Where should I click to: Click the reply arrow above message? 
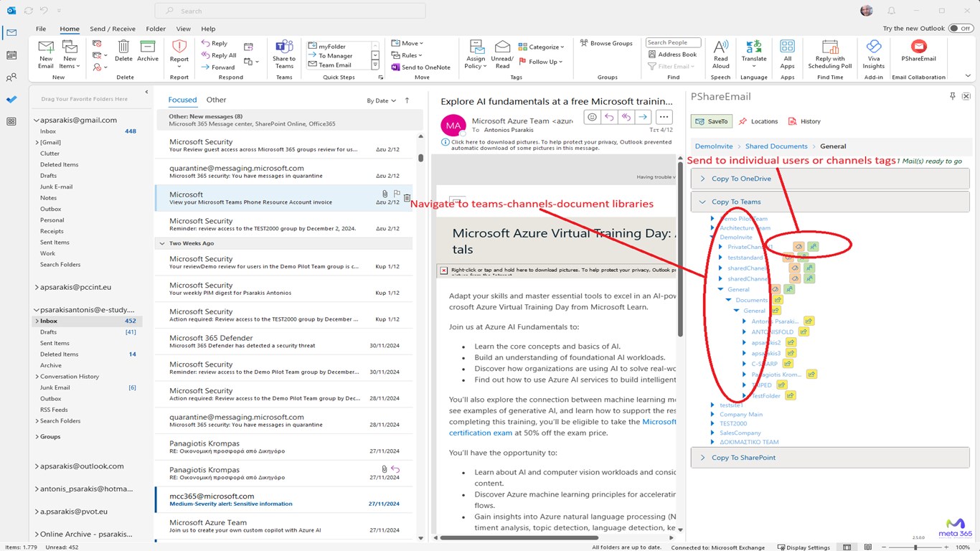(609, 117)
